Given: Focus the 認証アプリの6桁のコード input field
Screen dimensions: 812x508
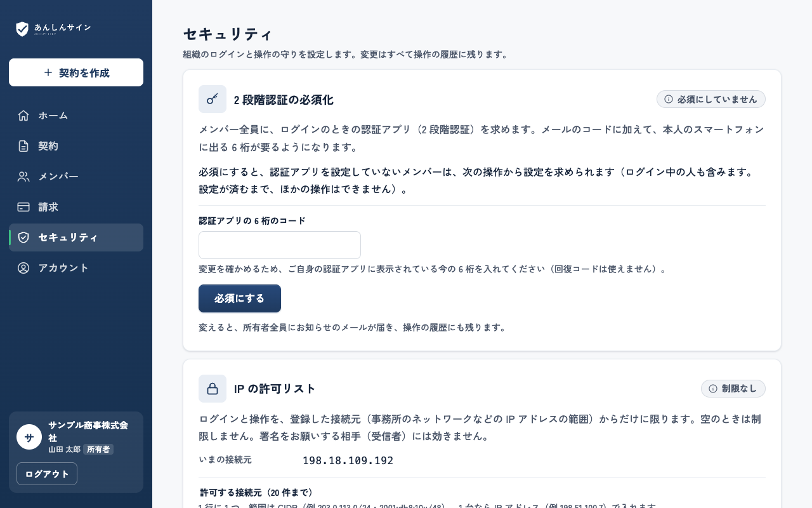Looking at the screenshot, I should tap(280, 245).
